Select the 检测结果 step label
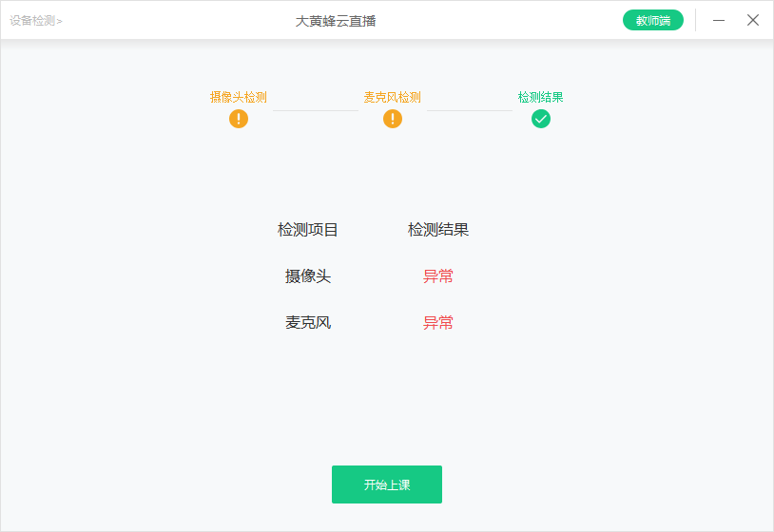The image size is (774, 532). [540, 97]
